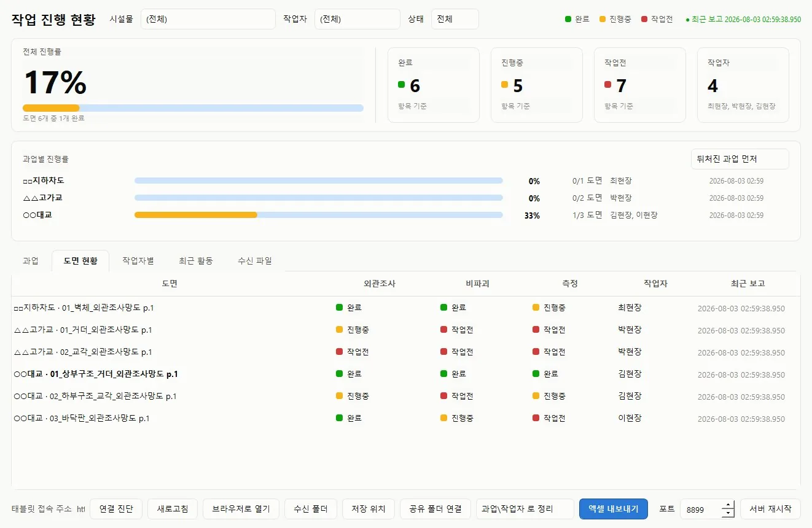Click ○○대교 in 과업별 진행률 list

click(x=37, y=215)
